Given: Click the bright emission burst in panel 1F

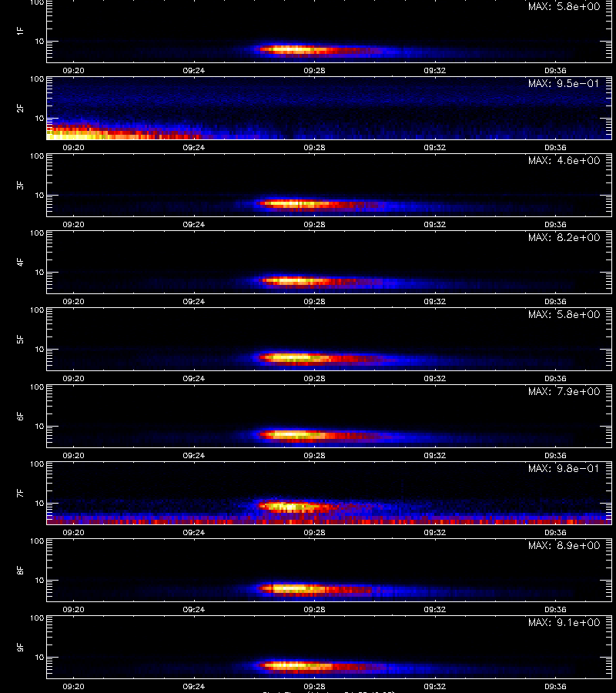Looking at the screenshot, I should point(294,50).
